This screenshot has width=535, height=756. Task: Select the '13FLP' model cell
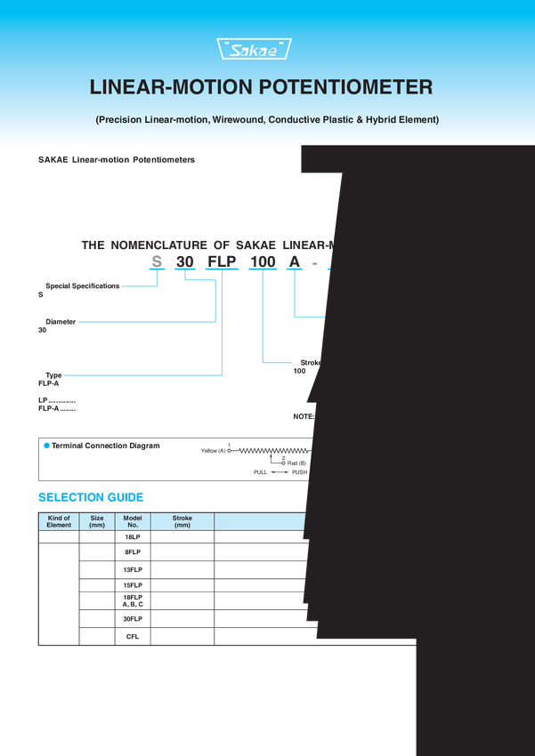[x=133, y=570]
